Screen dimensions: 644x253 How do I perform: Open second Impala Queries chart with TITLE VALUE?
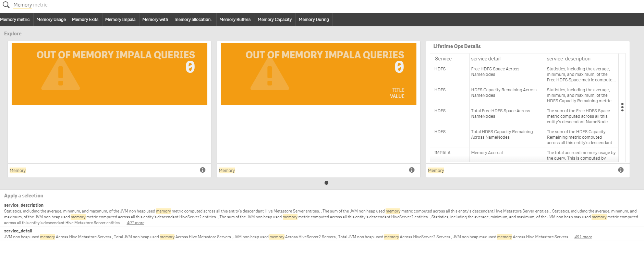coord(318,74)
